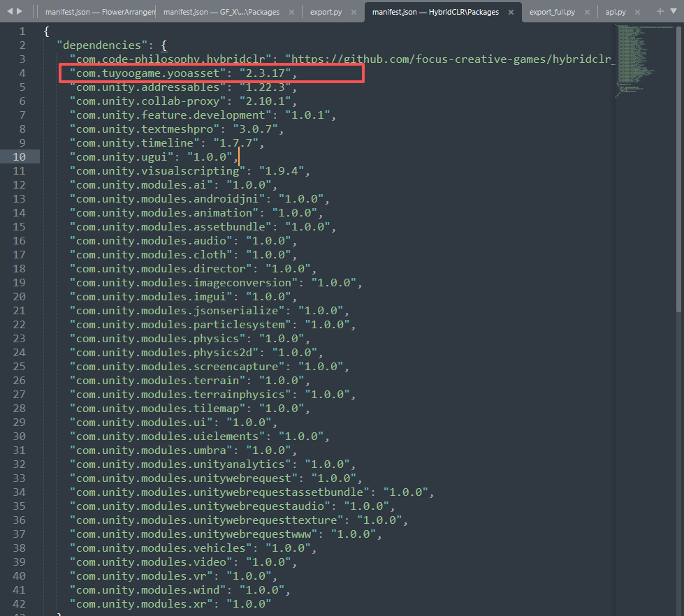
Task: Click "com.unity.modules.ai" key
Action: [141, 185]
